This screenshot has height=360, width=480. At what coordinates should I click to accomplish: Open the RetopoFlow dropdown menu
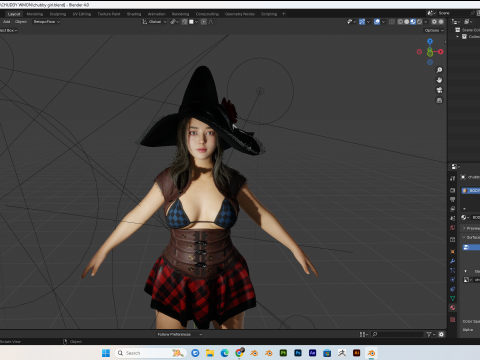pos(46,22)
